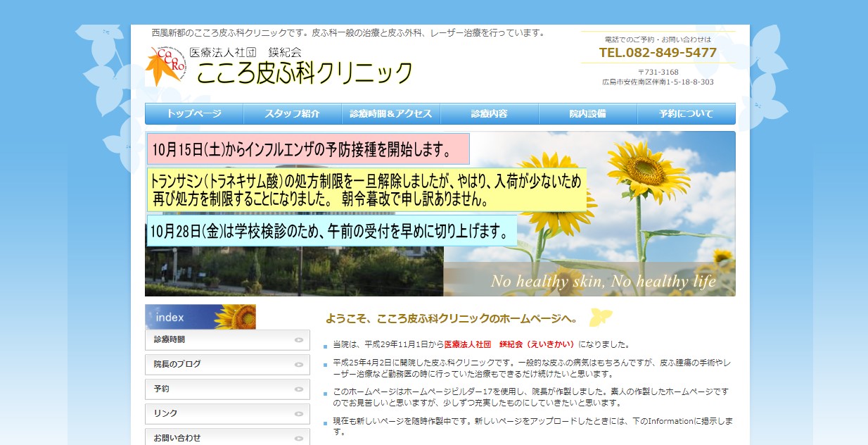Click the oval icon on 院長のブログ button
Screen dimensions: 868x445
[x=299, y=365]
